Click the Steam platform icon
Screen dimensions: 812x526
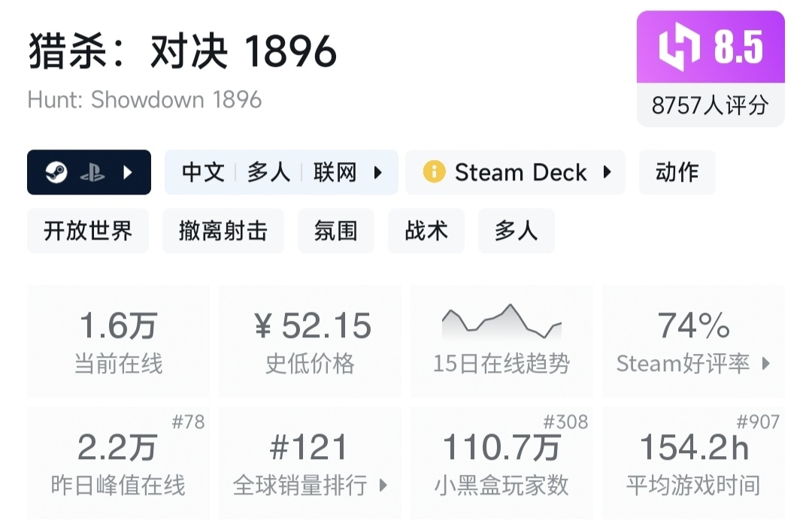56,173
